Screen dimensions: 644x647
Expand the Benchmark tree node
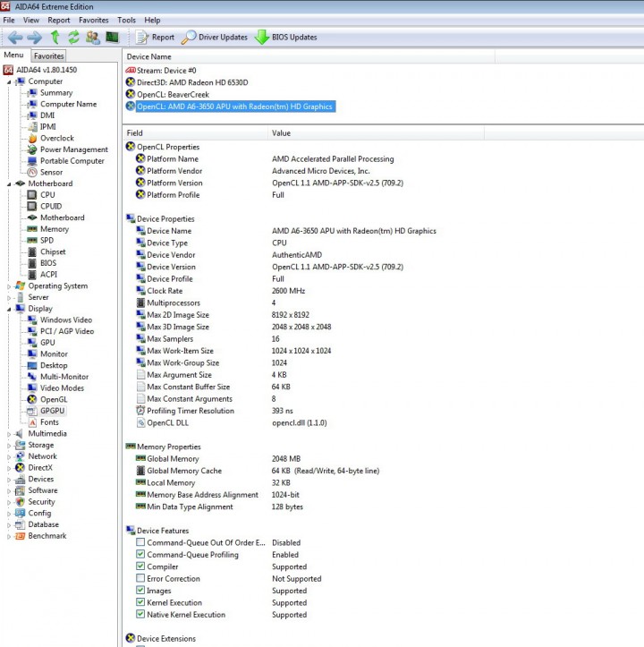click(9, 536)
